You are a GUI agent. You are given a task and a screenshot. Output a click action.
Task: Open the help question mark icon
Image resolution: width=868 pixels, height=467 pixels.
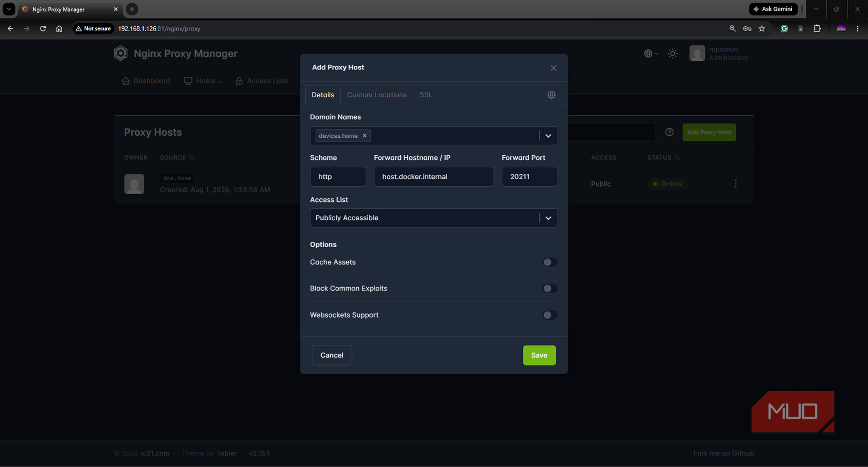pyautogui.click(x=669, y=133)
